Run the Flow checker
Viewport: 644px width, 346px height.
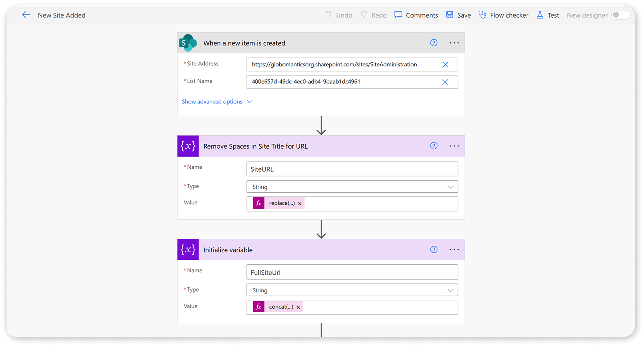503,15
